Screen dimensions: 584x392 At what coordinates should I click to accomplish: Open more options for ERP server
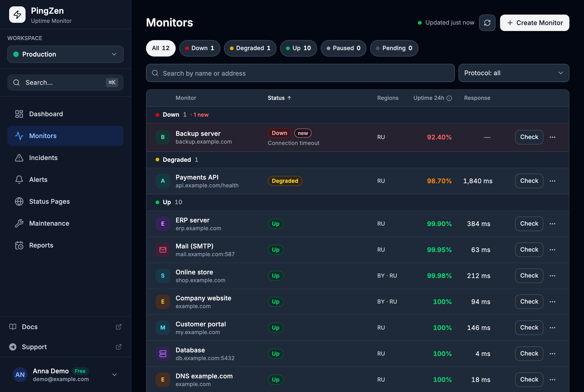[x=553, y=224]
